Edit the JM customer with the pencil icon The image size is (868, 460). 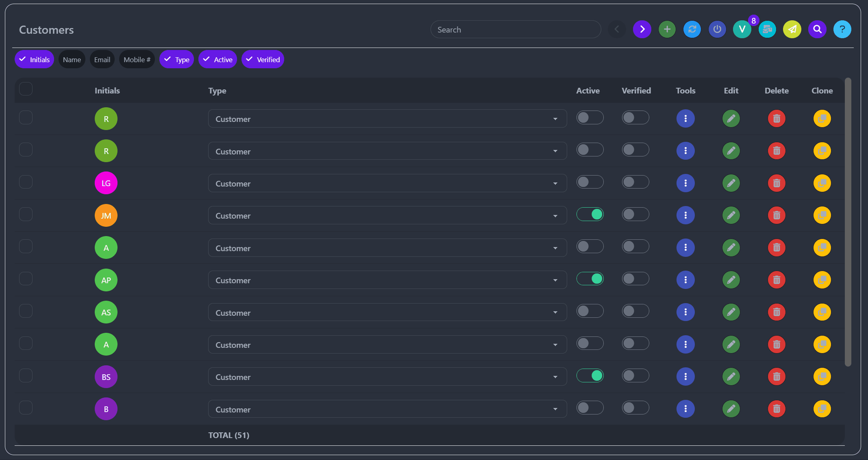coord(731,215)
